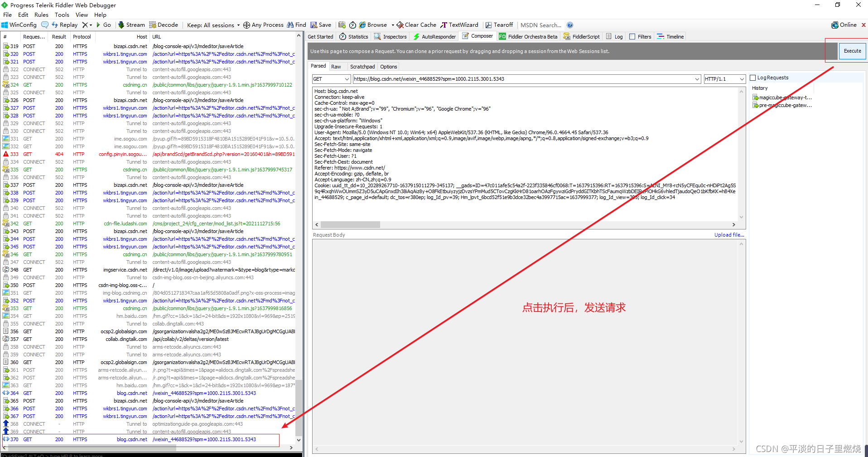
Task: Sort sessions by Result column header
Action: click(59, 37)
